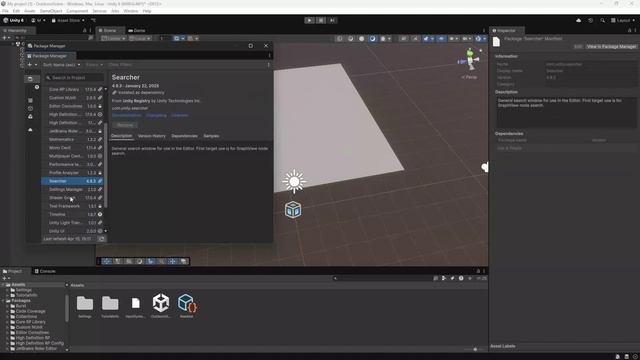Select the Timeline package
This screenshot has height=360, width=640.
pos(72,214)
